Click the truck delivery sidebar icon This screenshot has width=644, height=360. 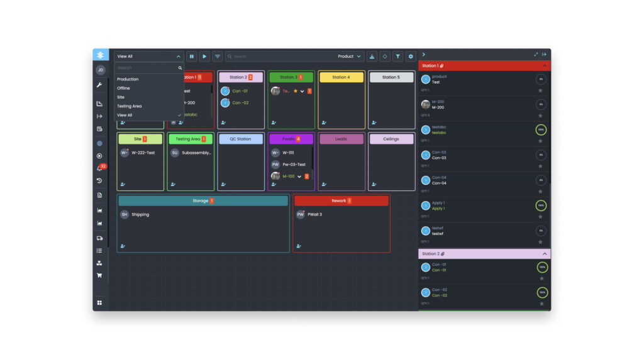(x=99, y=238)
